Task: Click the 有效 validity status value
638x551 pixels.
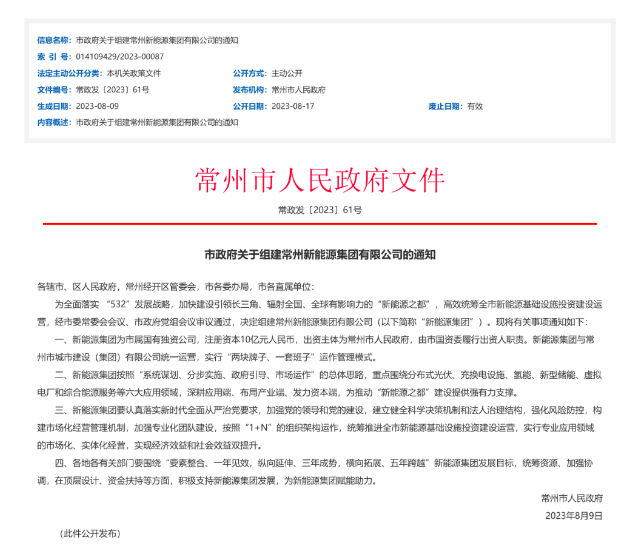Action: click(x=476, y=105)
